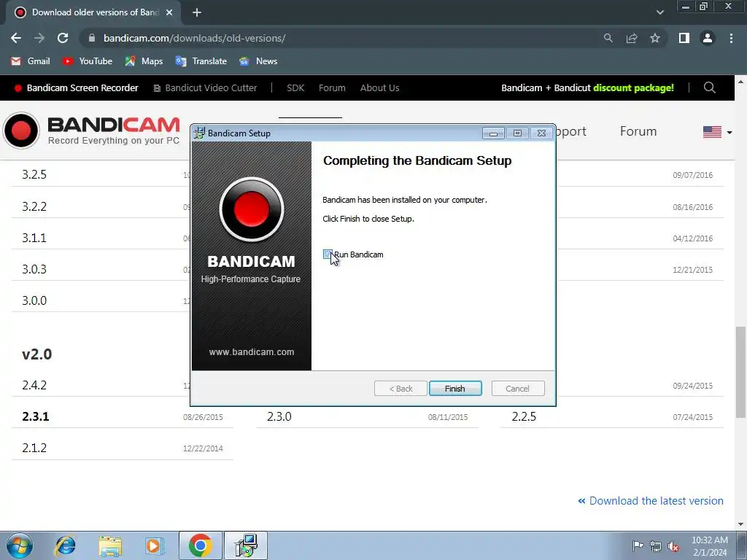This screenshot has width=747, height=560.
Task: Open the language flag dropdown
Action: point(717,132)
